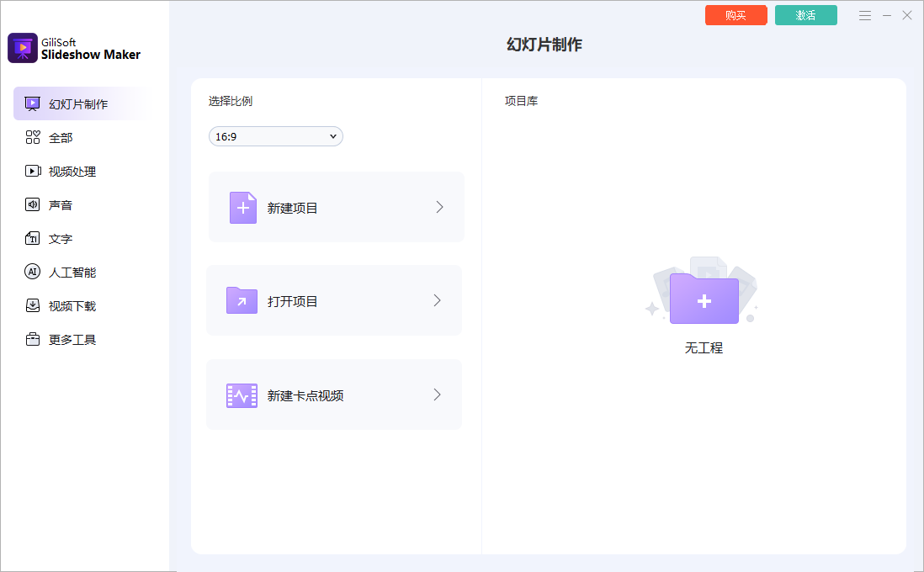The height and width of the screenshot is (572, 924).
Task: Select 视频下载 label in sidebar
Action: (72, 305)
